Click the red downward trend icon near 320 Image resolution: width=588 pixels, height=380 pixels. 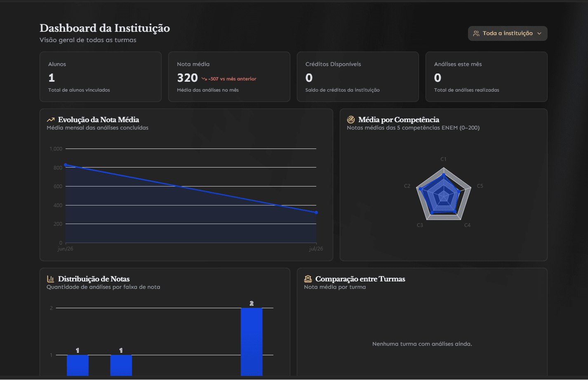coord(204,79)
